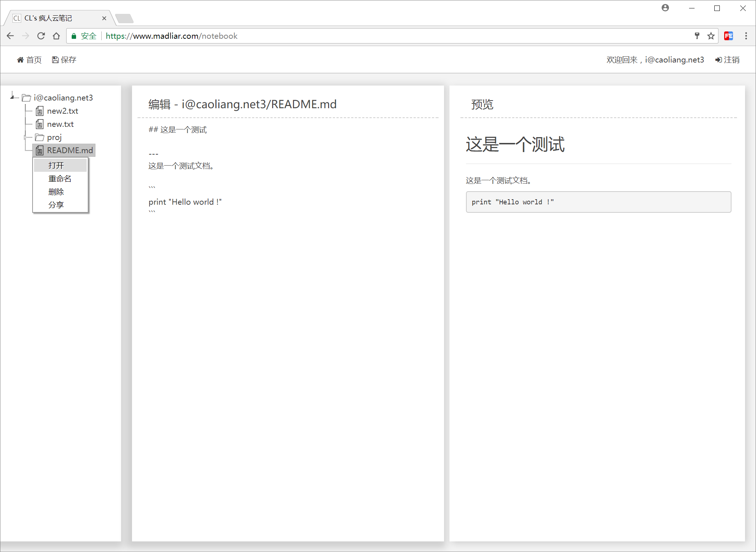Maximize the browser window
Screen dimensions: 756x552
point(717,8)
